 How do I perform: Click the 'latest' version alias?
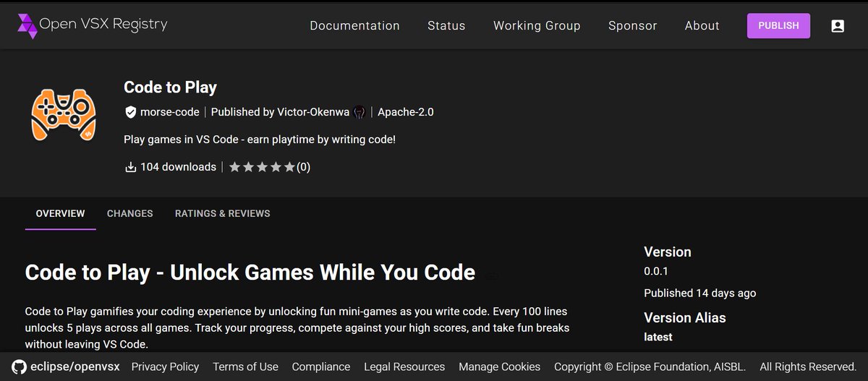coord(658,337)
